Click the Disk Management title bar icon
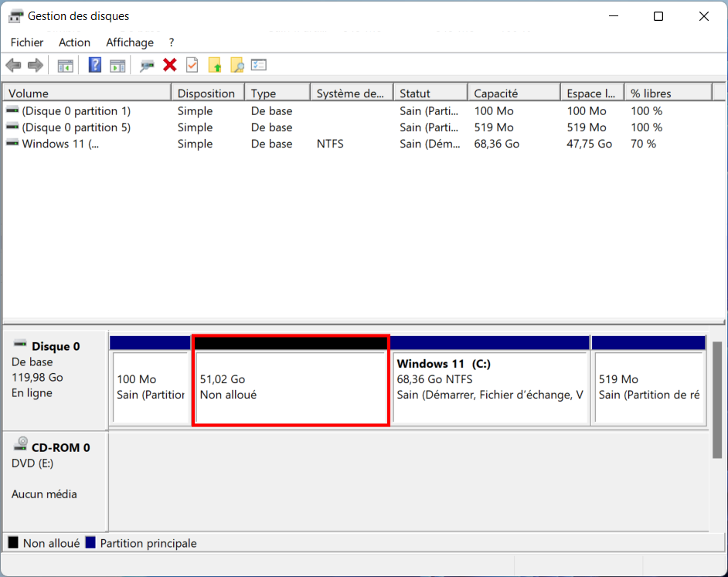Viewport: 728px width, 577px height. tap(15, 16)
